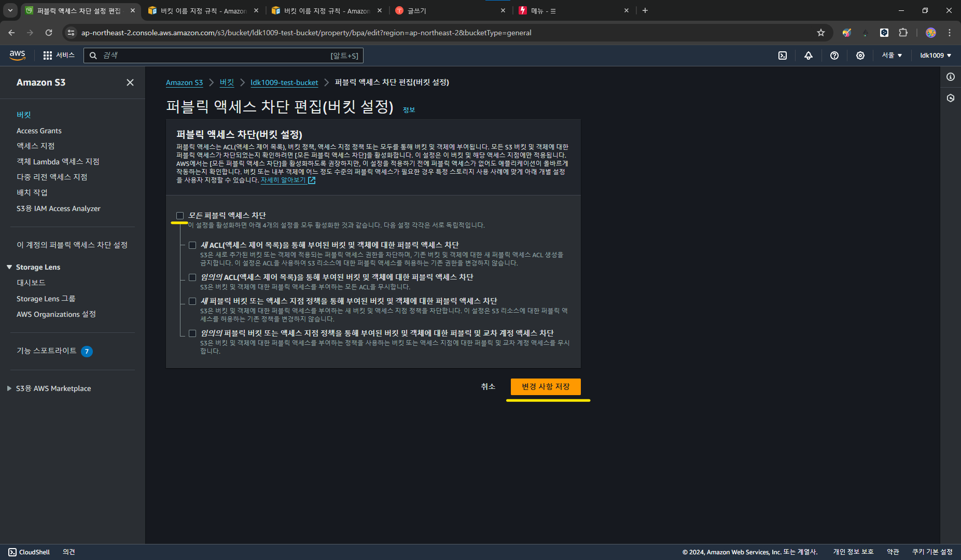This screenshot has height=560, width=961.
Task: Open 배치 작업 in side navigation
Action: (32, 192)
